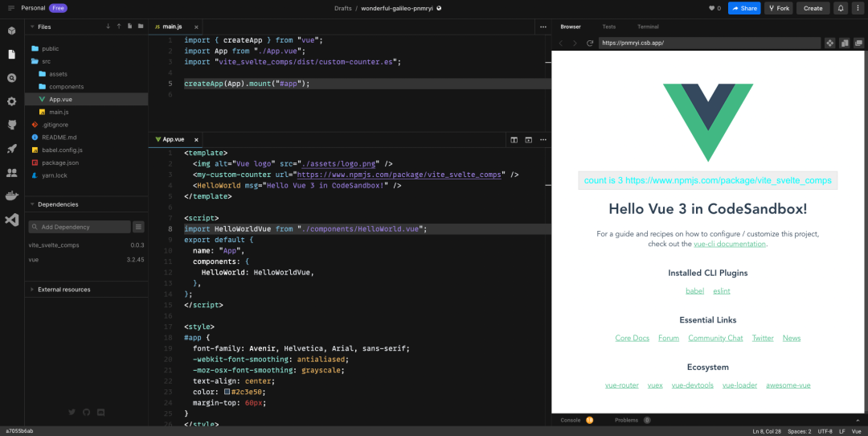The height and width of the screenshot is (436, 868).
Task: Click the preview URL address bar
Action: (x=709, y=43)
